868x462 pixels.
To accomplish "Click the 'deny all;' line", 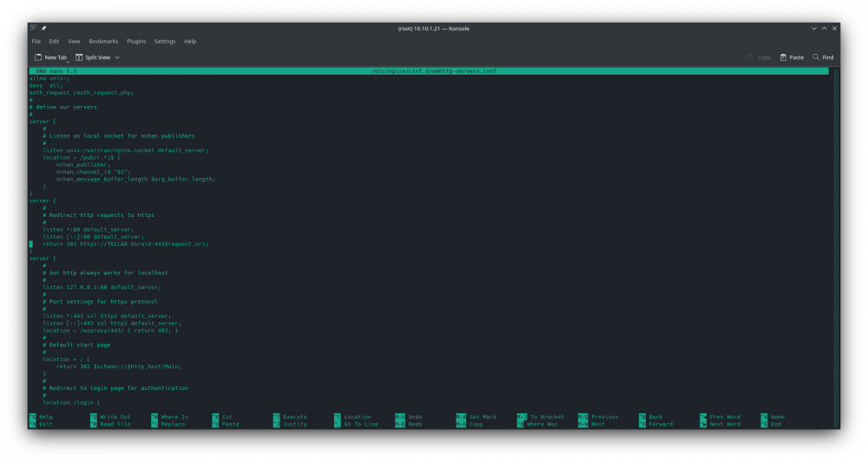I will tap(46, 85).
